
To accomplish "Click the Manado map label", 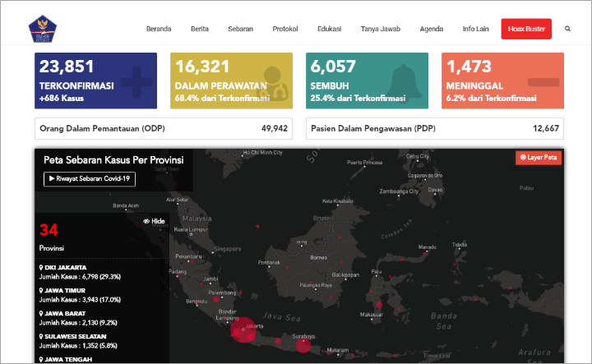I will click(x=427, y=247).
